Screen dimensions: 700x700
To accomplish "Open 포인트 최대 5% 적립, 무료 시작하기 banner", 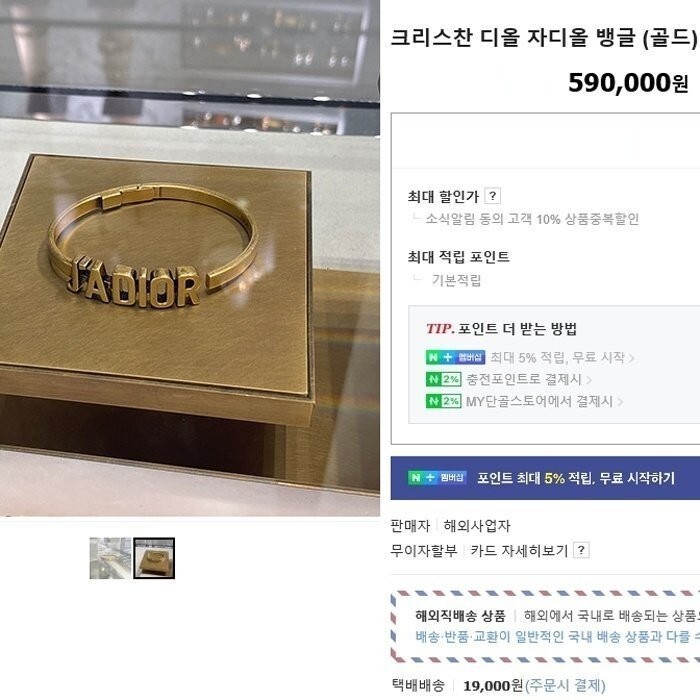I will pos(545,478).
